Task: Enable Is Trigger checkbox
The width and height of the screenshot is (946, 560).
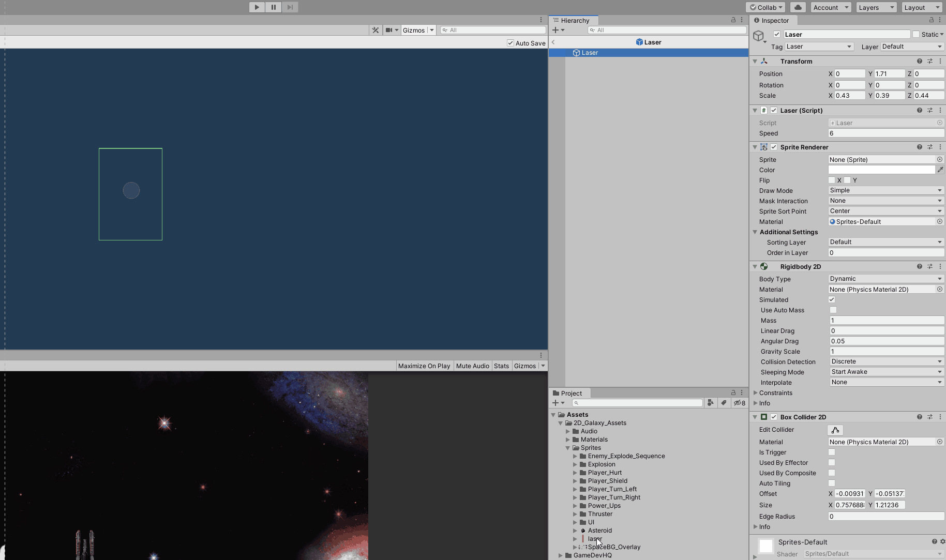Action: click(x=832, y=452)
